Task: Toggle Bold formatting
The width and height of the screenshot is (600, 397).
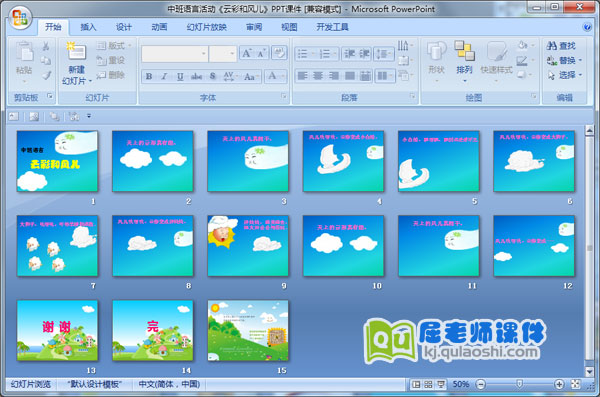Action: pos(149,76)
